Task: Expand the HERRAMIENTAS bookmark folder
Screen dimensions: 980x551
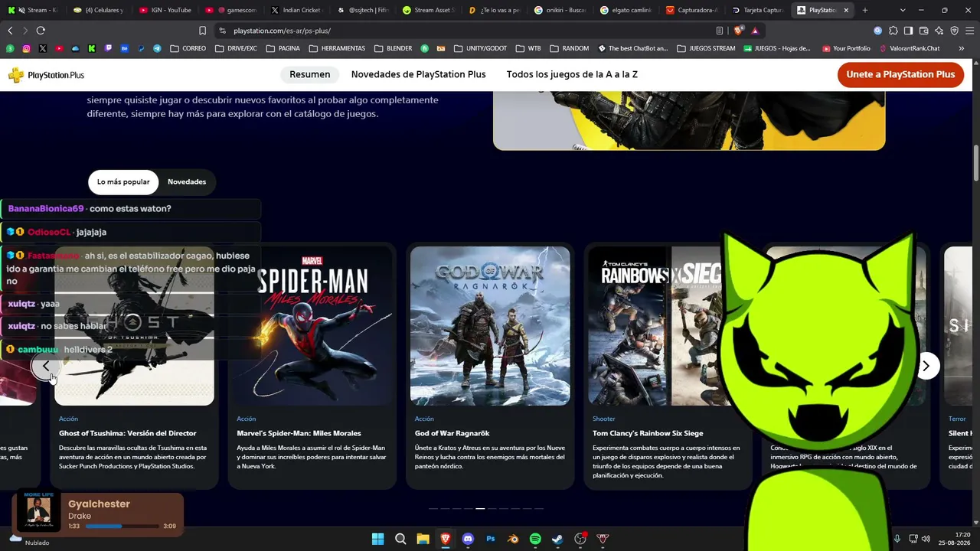Action: (337, 48)
